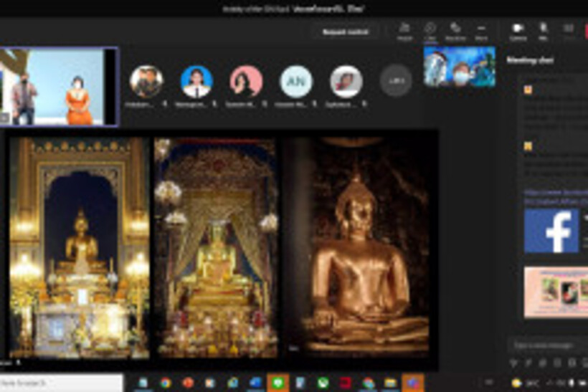
Task: Toggle the Chat panel in meeting toolbar
Action: (x=430, y=32)
